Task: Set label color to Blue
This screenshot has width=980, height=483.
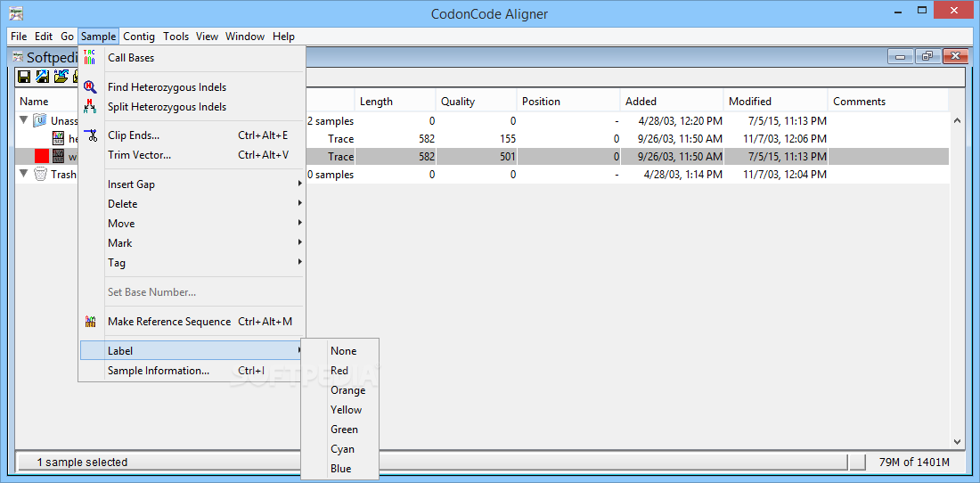Action: coord(340,469)
